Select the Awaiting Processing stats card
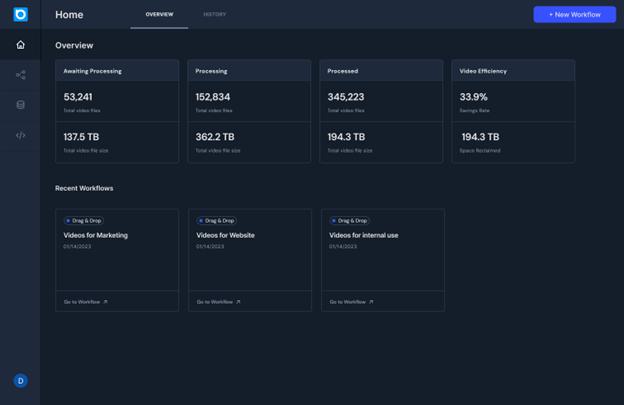Viewport: 624px width, 405px height. tap(117, 111)
